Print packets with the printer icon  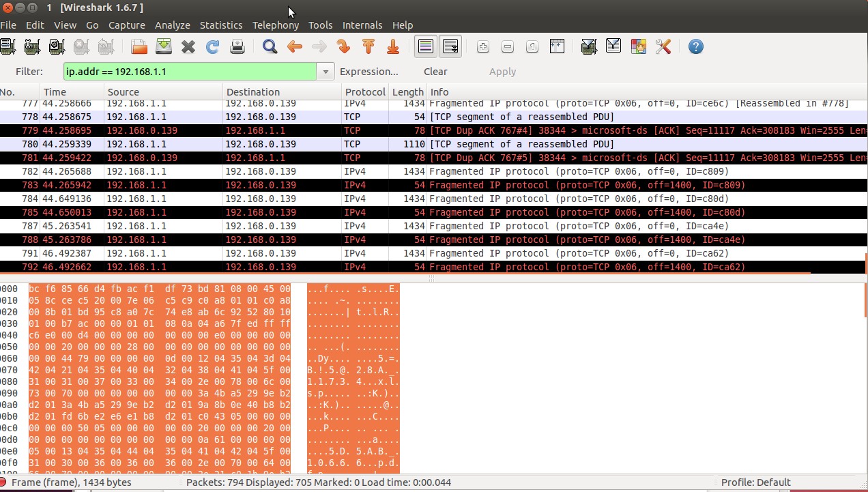[237, 46]
